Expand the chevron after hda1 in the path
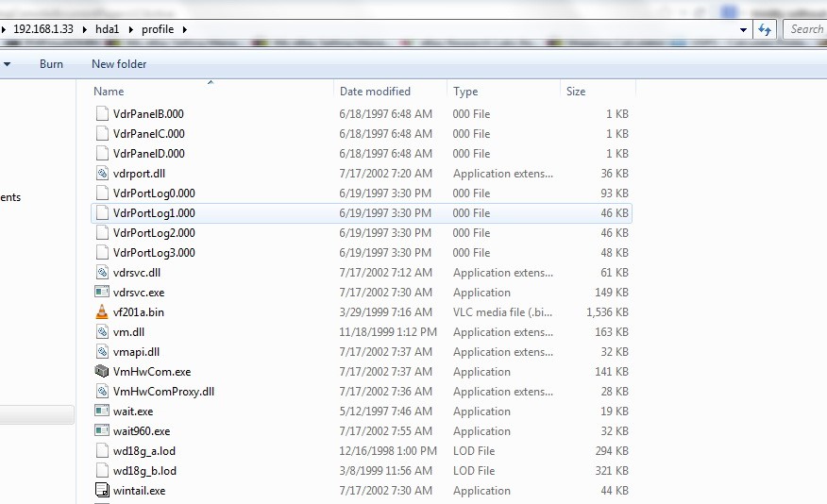Image resolution: width=827 pixels, height=504 pixels. click(x=130, y=29)
